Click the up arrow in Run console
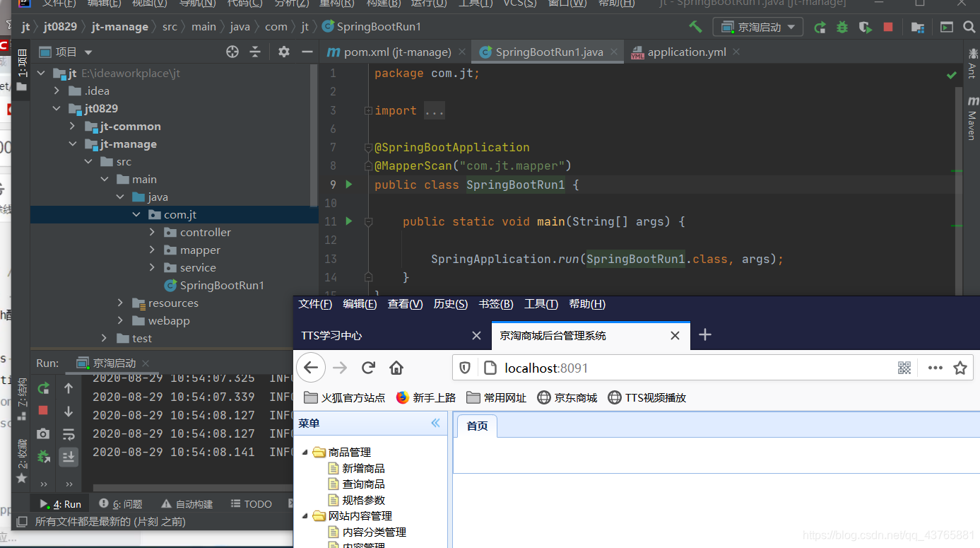The width and height of the screenshot is (980, 548). [x=69, y=388]
